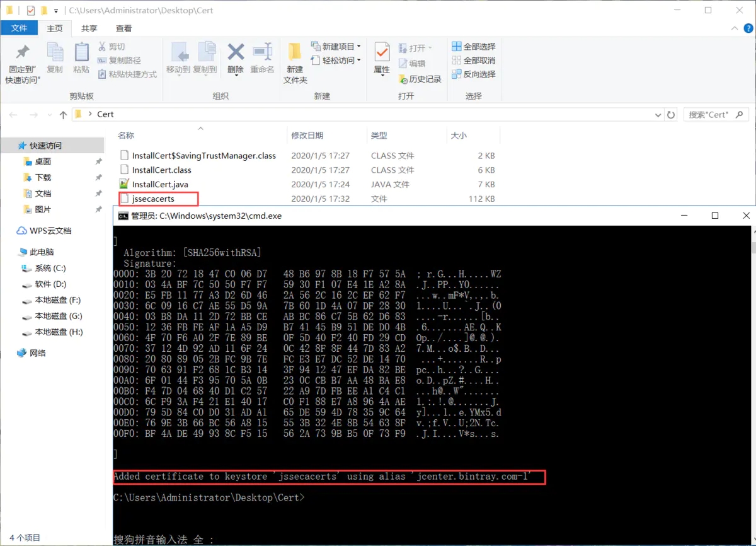
Task: Click Select none (全部取消)
Action: 474,61
